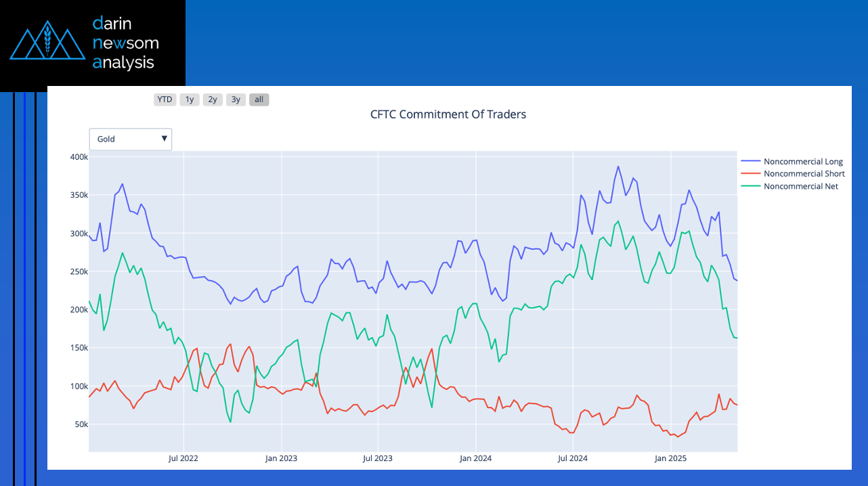The height and width of the screenshot is (486, 868).
Task: Choose the 3y range selector
Action: pyautogui.click(x=236, y=100)
